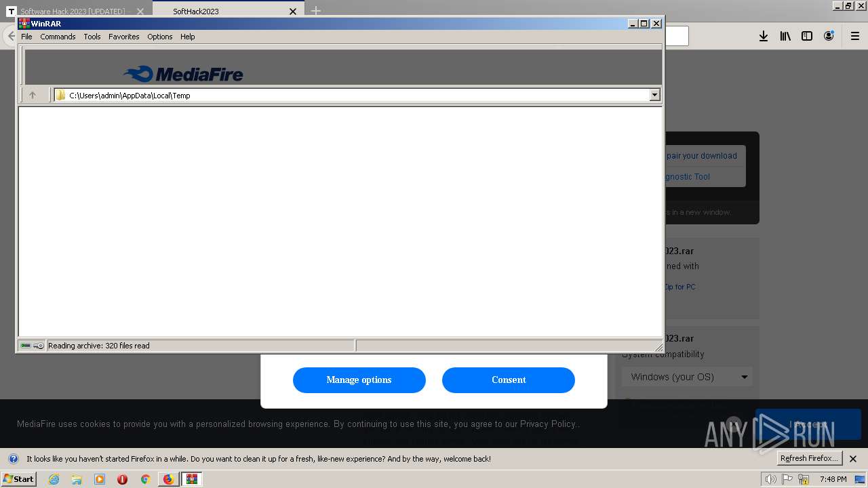
Task: Minimize the Firefox window
Action: 837,5
